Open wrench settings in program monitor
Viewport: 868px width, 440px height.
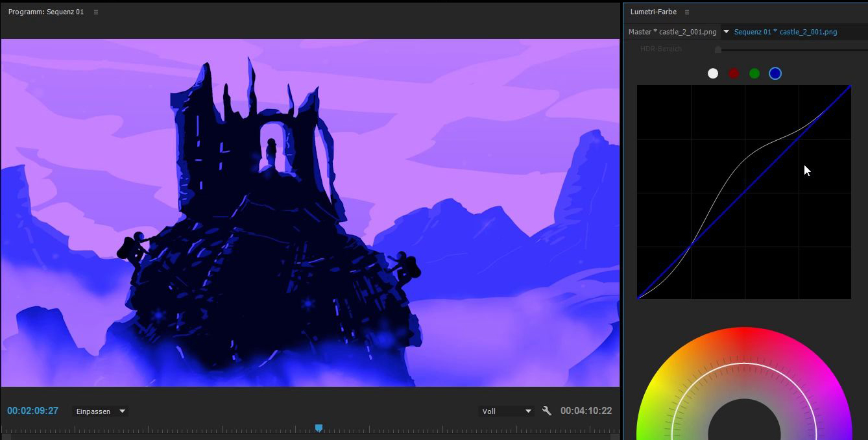tap(547, 411)
